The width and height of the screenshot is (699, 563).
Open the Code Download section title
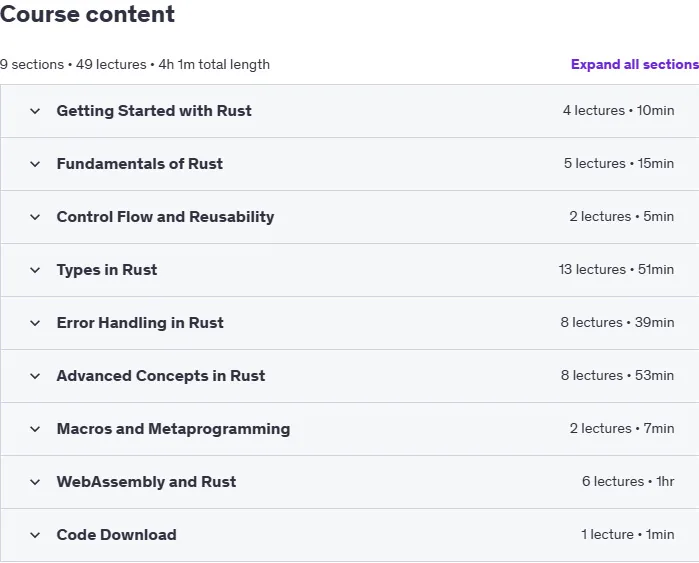coord(116,535)
